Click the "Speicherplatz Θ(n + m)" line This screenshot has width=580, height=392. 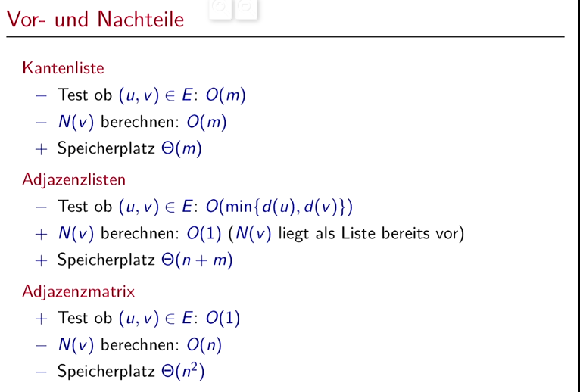click(145, 261)
